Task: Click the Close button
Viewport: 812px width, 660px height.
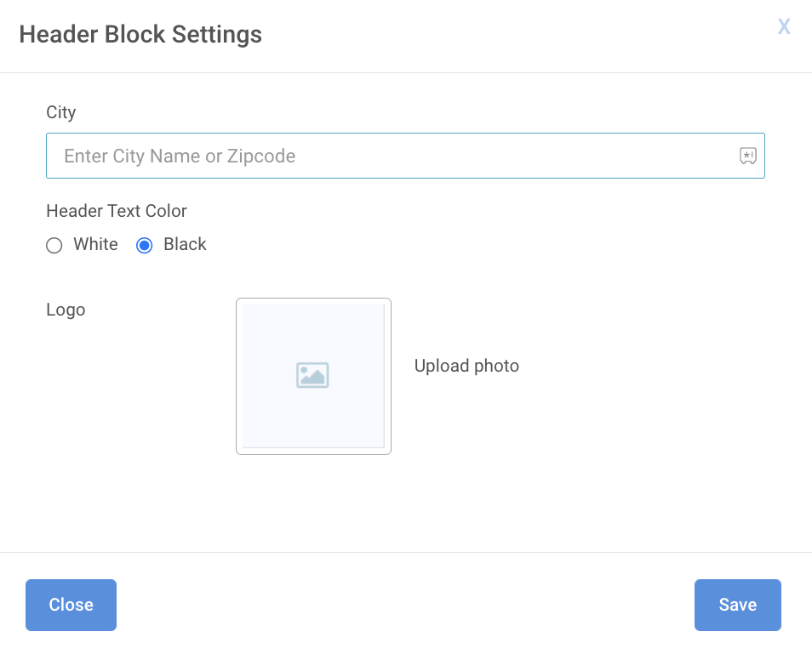Action: pos(71,605)
